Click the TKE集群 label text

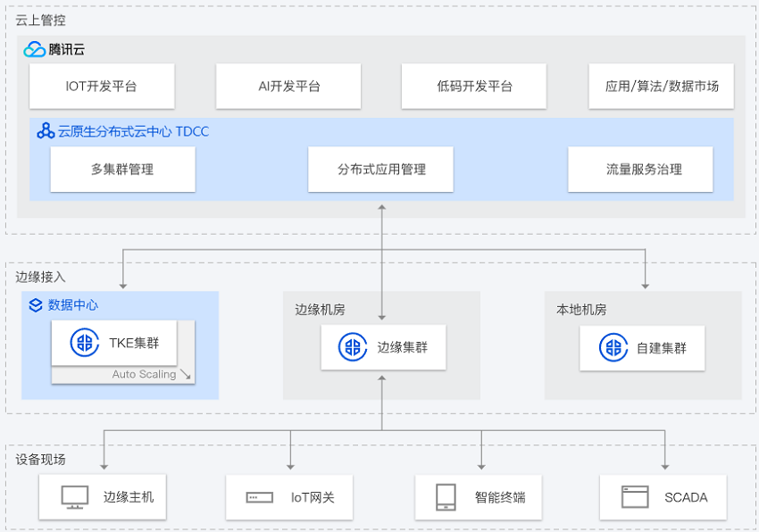point(134,343)
